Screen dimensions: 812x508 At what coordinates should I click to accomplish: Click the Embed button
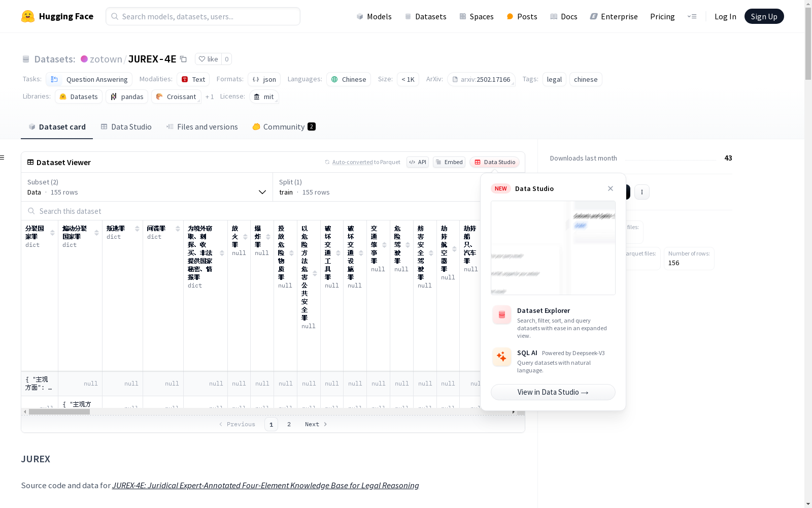(449, 162)
